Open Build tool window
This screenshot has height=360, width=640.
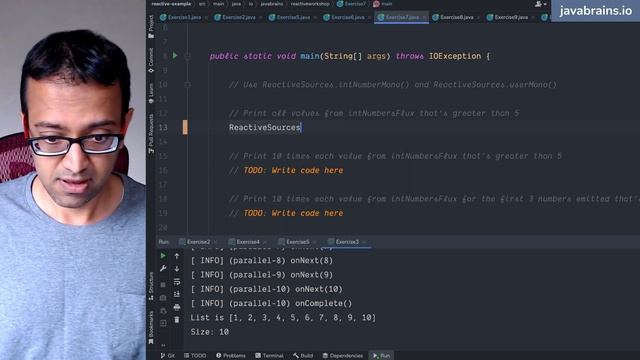tap(303, 356)
